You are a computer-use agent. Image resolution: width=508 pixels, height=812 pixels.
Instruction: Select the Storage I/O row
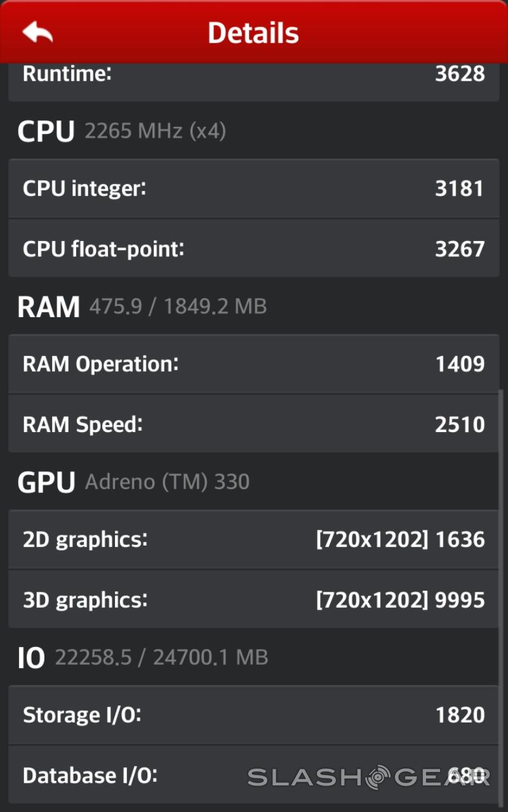tap(254, 715)
